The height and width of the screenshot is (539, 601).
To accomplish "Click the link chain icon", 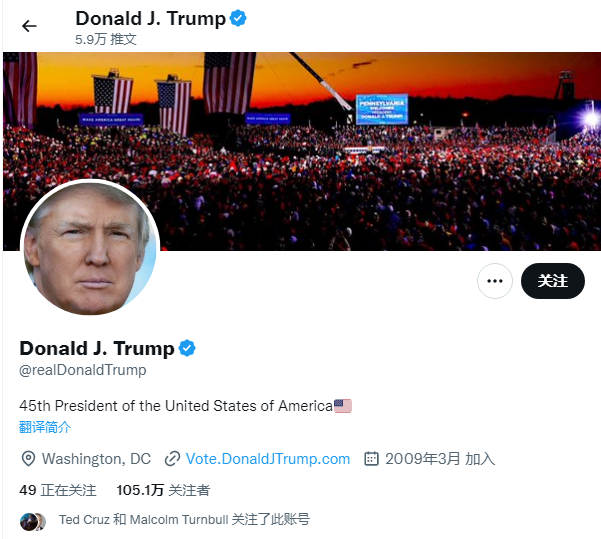I will [172, 459].
